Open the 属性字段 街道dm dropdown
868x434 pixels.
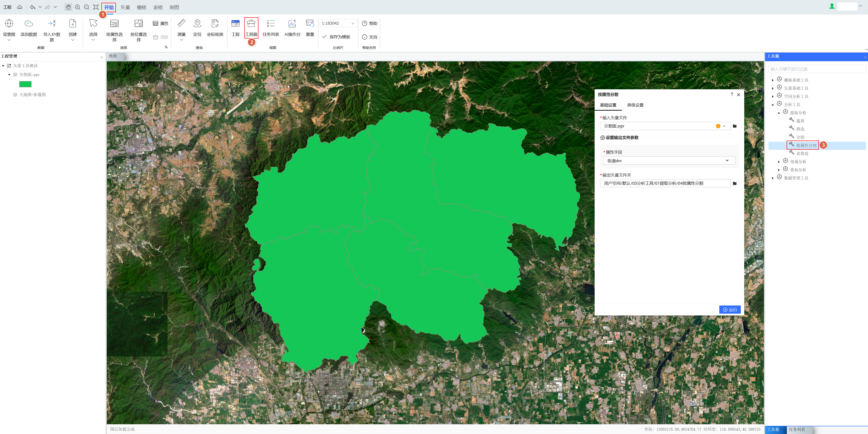coord(669,161)
